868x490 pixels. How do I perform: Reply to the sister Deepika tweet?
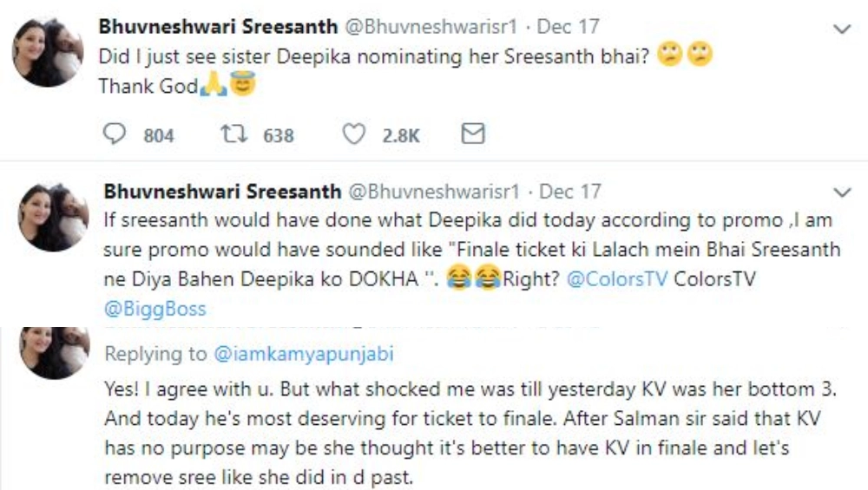[x=115, y=134]
